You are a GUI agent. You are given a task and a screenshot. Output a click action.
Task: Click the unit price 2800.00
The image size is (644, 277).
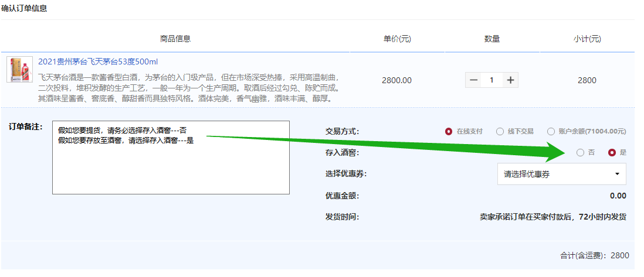396,80
